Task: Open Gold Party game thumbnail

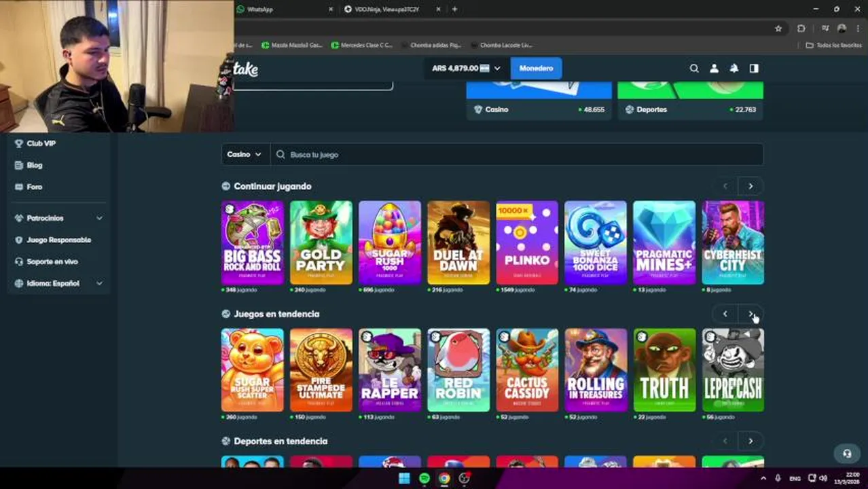Action: pos(321,242)
